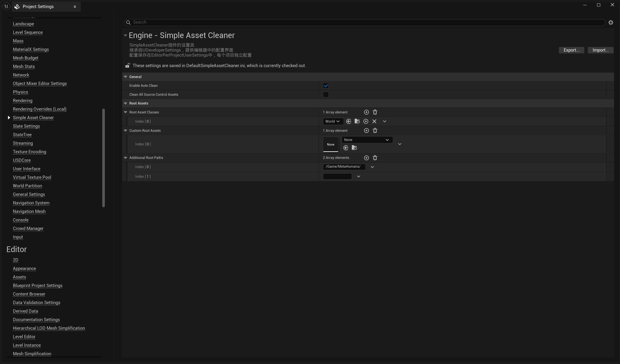Open Hierarchical LOD Mesh Simplification settings

pyautogui.click(x=49, y=328)
